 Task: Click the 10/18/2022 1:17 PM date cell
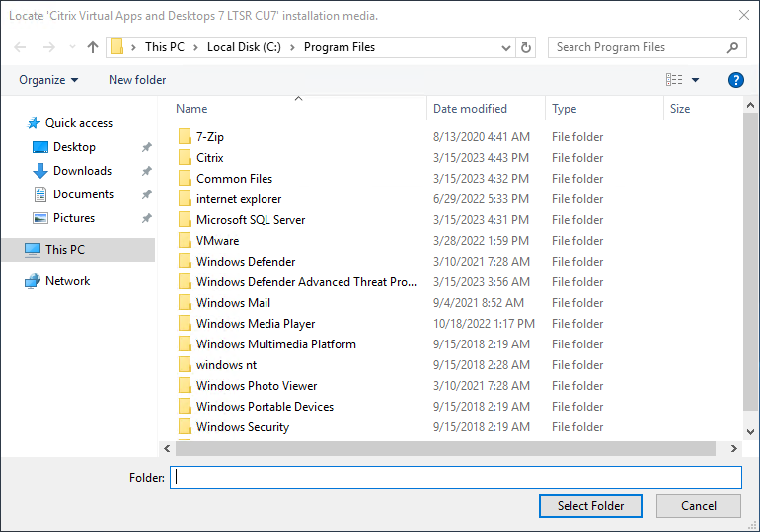pyautogui.click(x=484, y=324)
